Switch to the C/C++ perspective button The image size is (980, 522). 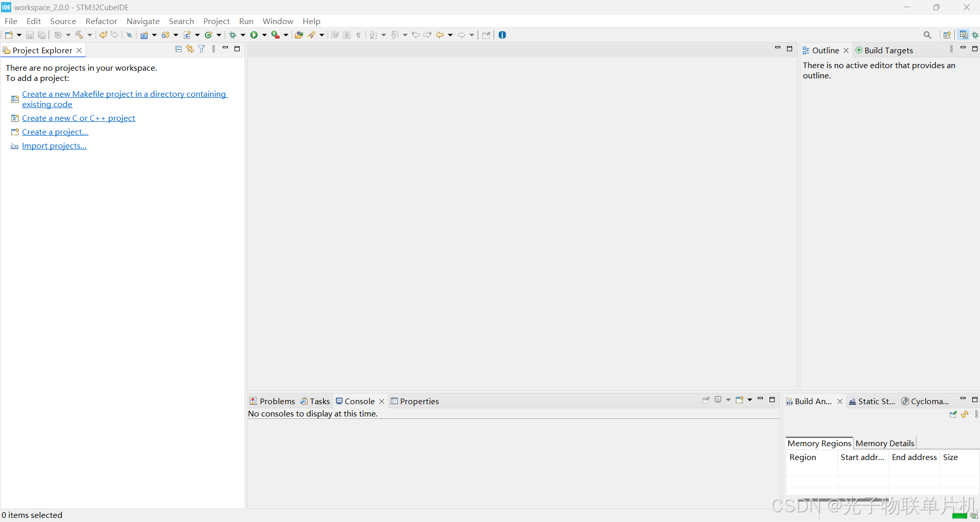pos(964,35)
